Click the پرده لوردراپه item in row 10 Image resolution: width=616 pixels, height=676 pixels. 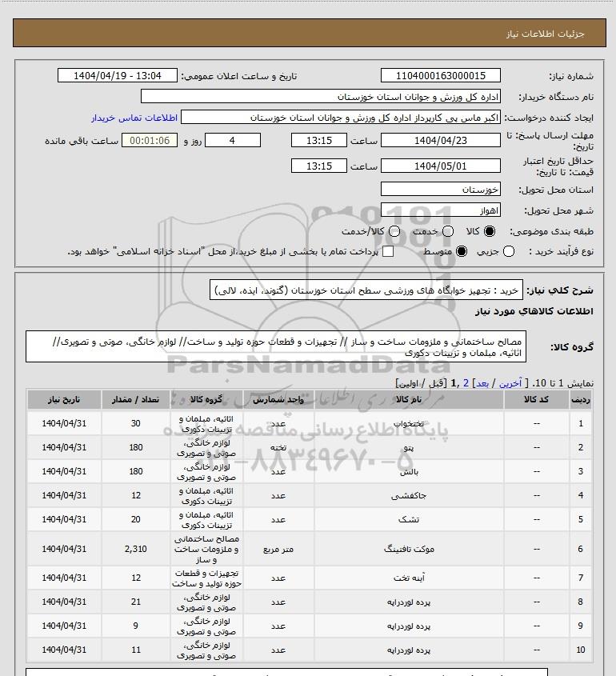click(x=409, y=650)
